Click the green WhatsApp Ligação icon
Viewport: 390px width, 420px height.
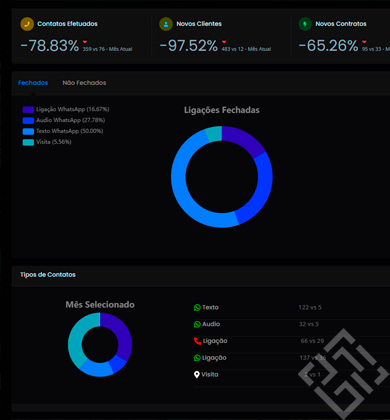197,358
